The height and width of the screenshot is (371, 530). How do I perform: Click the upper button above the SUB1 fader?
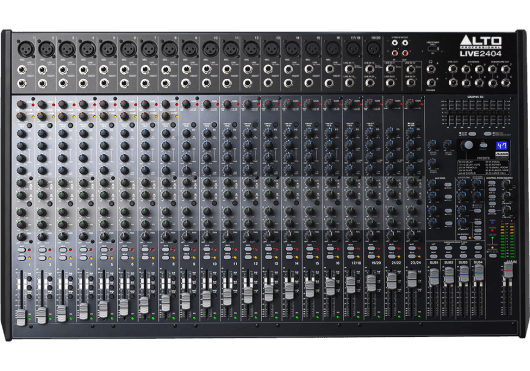[x=434, y=248]
